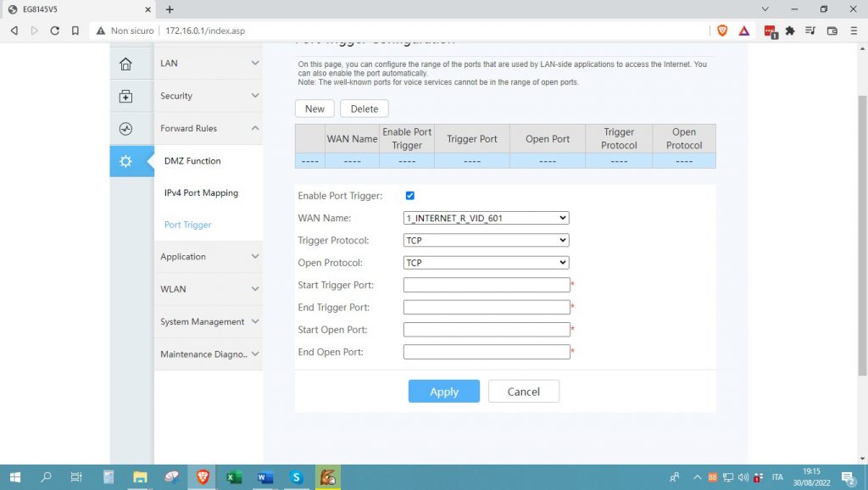868x490 pixels.
Task: Click the New button above the table
Action: [314, 109]
